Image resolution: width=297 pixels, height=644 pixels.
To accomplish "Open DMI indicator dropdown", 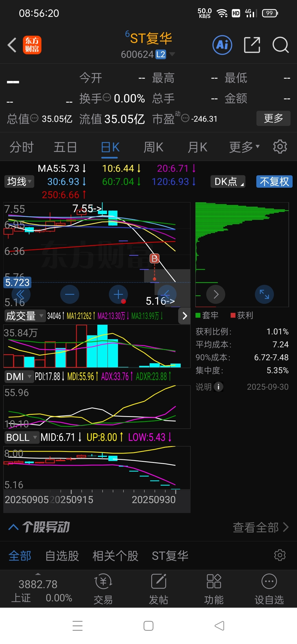I will pos(19,376).
